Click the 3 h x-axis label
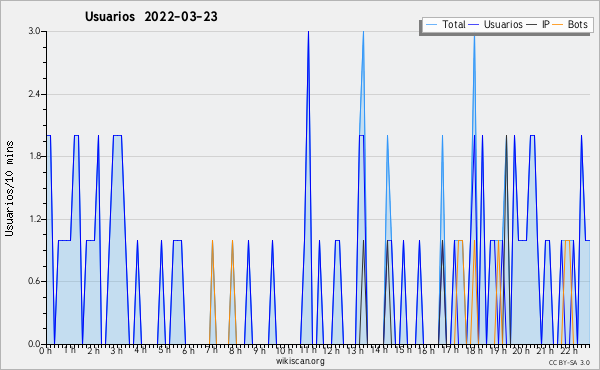This screenshot has width=600, height=370. [116, 351]
